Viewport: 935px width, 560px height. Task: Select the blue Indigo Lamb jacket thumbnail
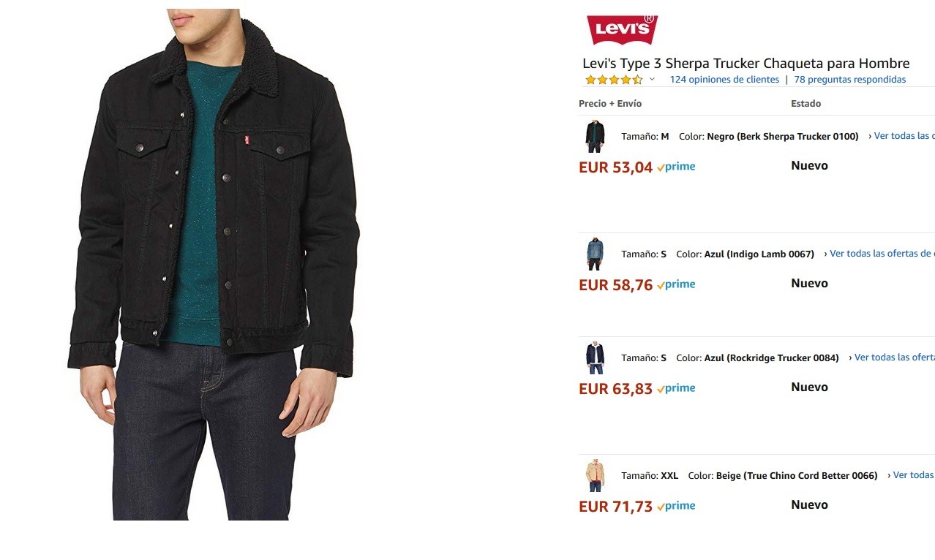pyautogui.click(x=595, y=254)
